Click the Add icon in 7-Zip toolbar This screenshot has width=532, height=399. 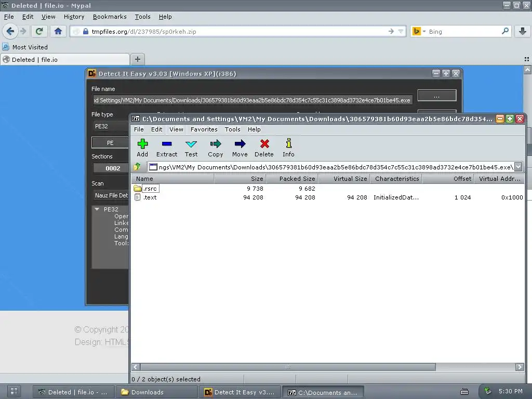click(x=142, y=144)
